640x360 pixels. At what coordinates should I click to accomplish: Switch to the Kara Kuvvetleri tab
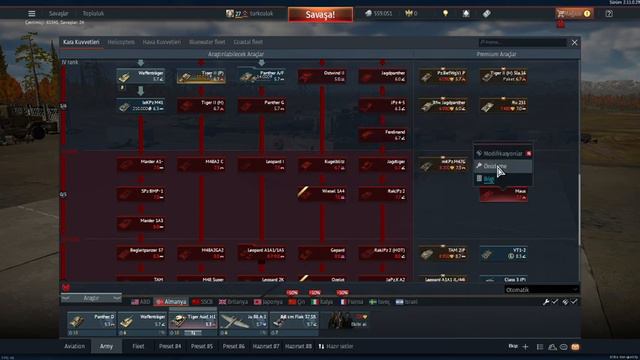[x=81, y=42]
